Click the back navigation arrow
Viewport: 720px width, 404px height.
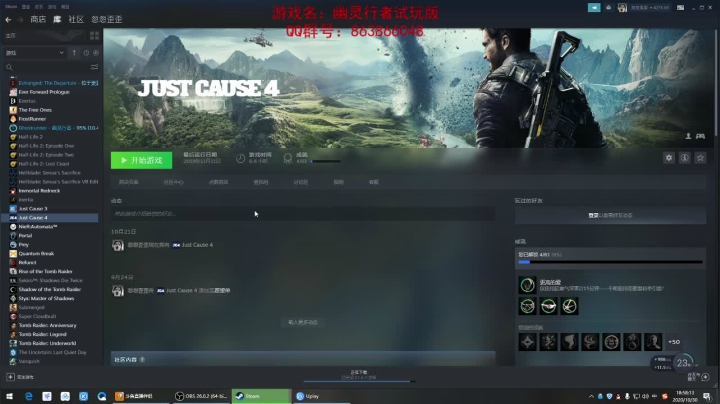8,20
